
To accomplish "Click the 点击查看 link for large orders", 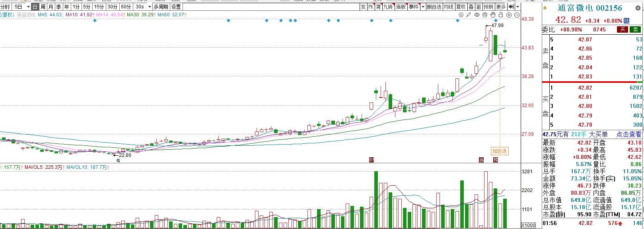I will tap(629, 134).
